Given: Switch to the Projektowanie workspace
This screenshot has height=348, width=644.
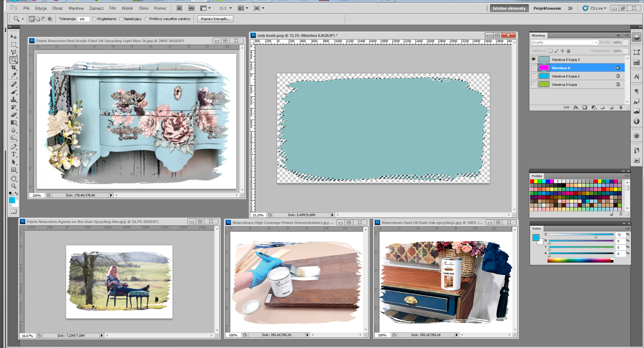Looking at the screenshot, I should tap(547, 8).
